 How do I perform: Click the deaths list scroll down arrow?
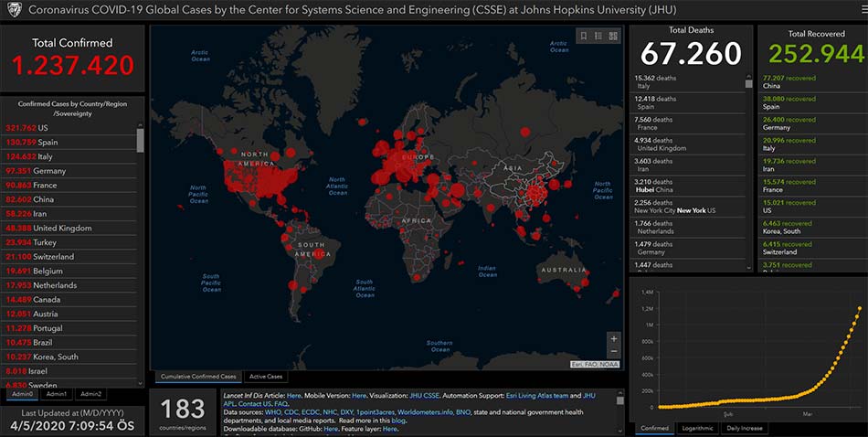tap(749, 268)
